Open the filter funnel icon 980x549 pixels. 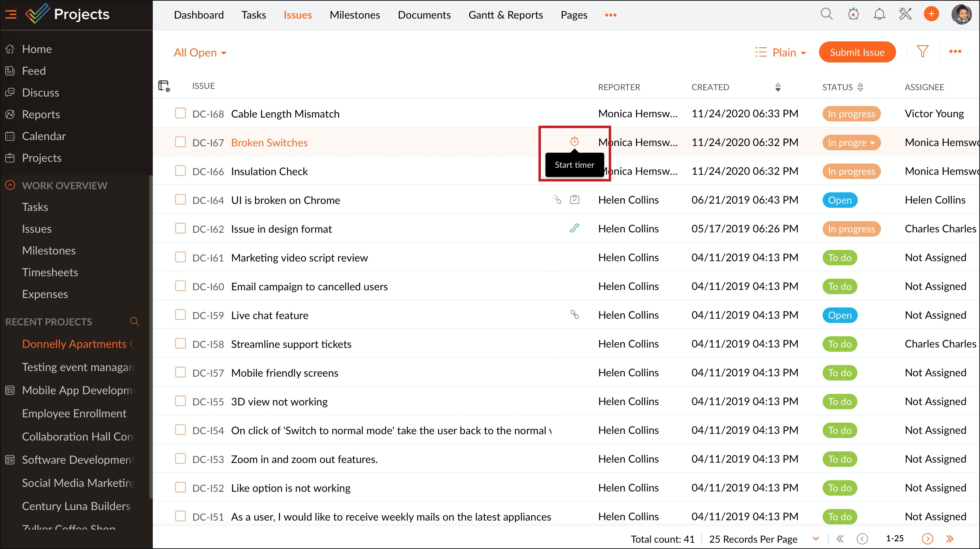[922, 52]
